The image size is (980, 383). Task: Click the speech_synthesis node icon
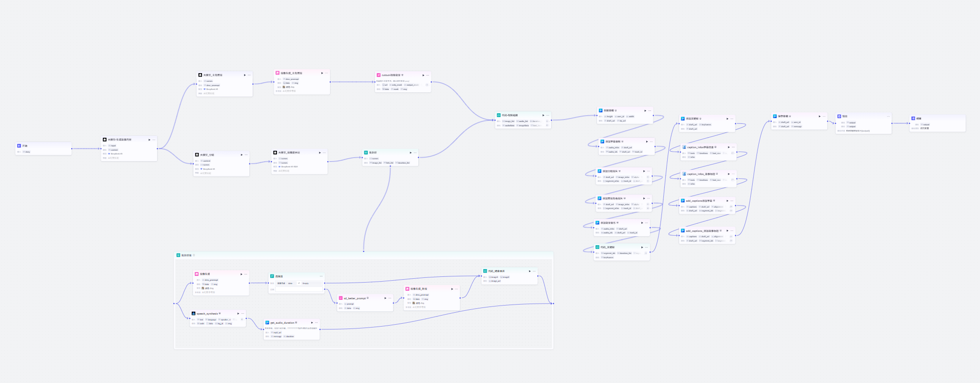[193, 314]
